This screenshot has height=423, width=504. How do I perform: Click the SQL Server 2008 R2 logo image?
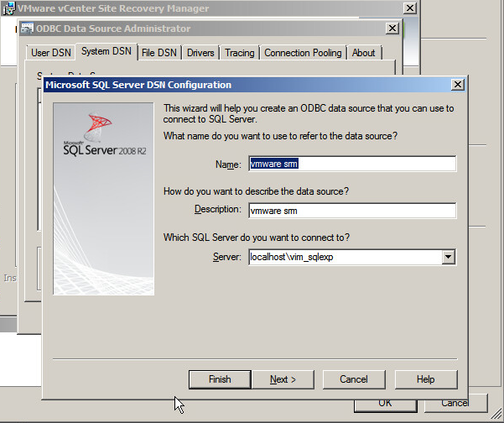coord(103,199)
